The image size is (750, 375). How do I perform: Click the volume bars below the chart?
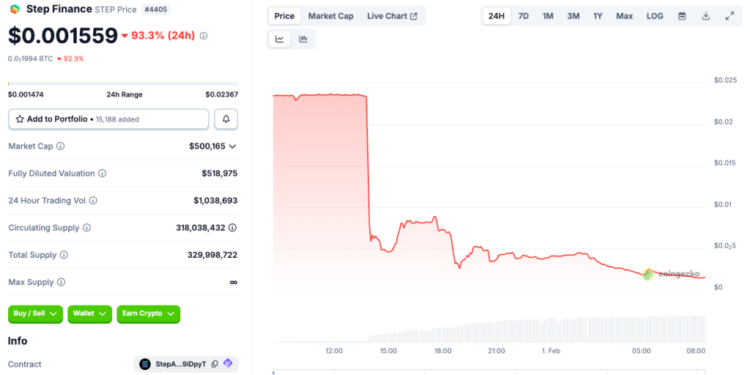489,329
